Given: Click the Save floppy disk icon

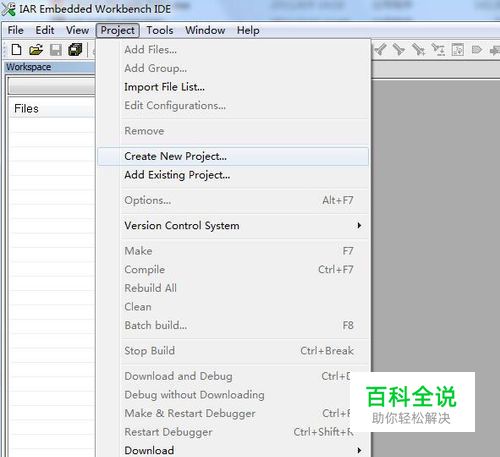Looking at the screenshot, I should point(56,50).
